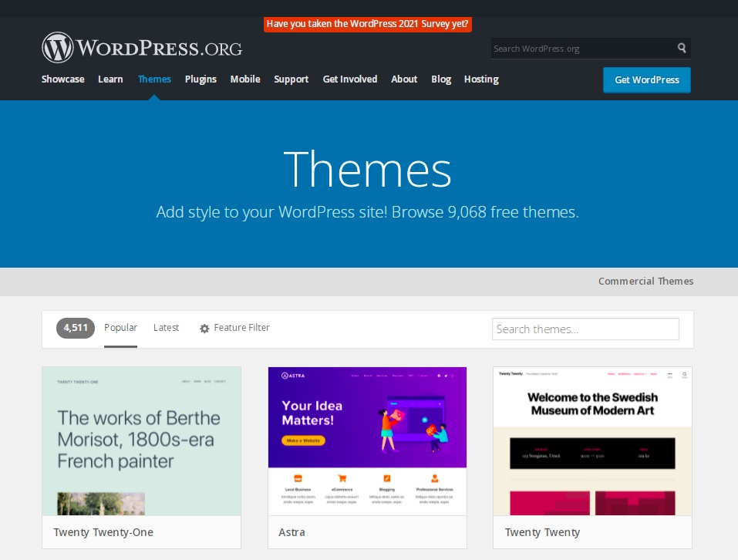The height and width of the screenshot is (560, 738).
Task: Switch to the Latest themes tab
Action: pos(166,328)
